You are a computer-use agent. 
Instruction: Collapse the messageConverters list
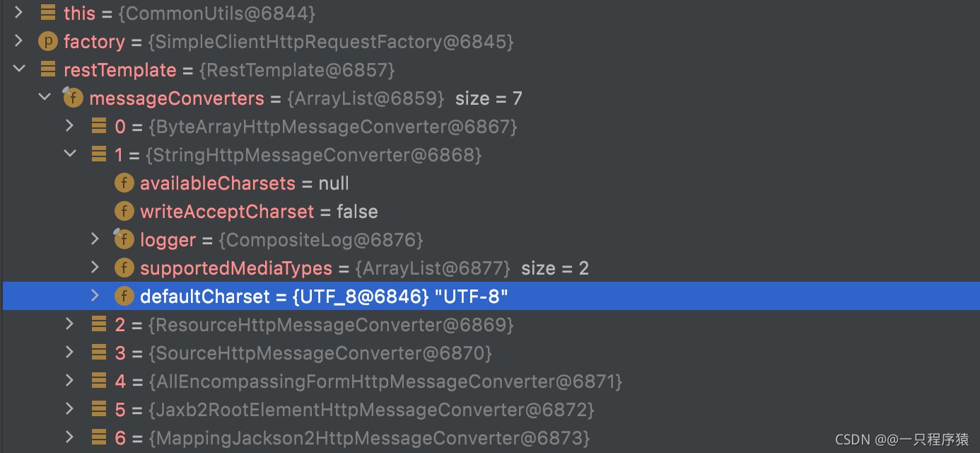click(x=44, y=98)
